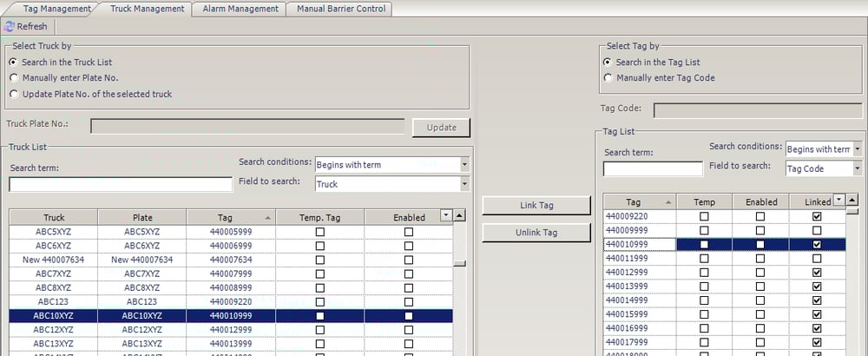Sort by Tag column in Truck List
This screenshot has height=356, width=868.
[231, 218]
